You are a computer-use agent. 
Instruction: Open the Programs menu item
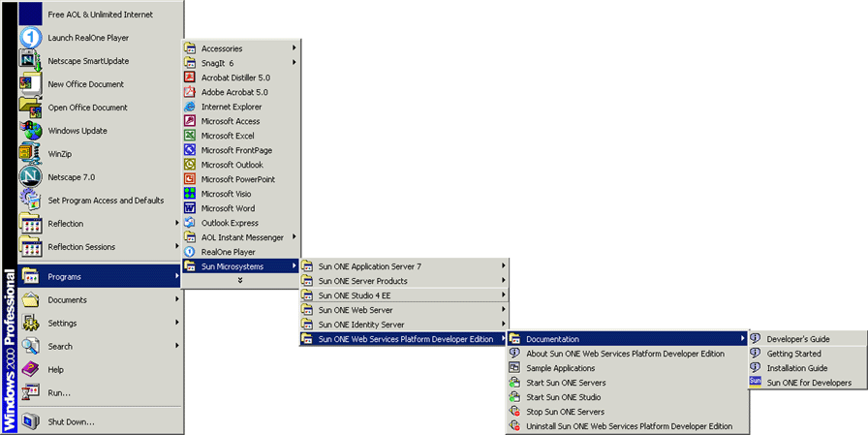(100, 276)
